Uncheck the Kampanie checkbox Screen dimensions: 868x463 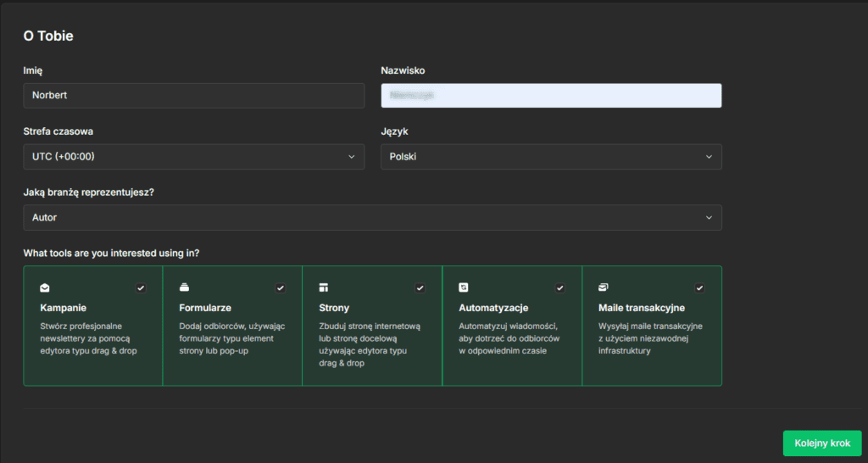[x=141, y=288]
